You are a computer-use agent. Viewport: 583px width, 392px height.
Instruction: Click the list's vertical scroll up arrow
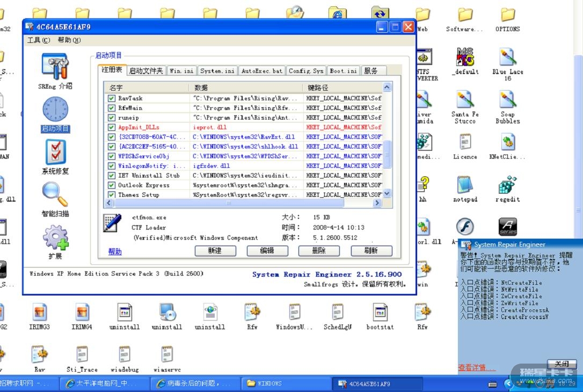387,87
